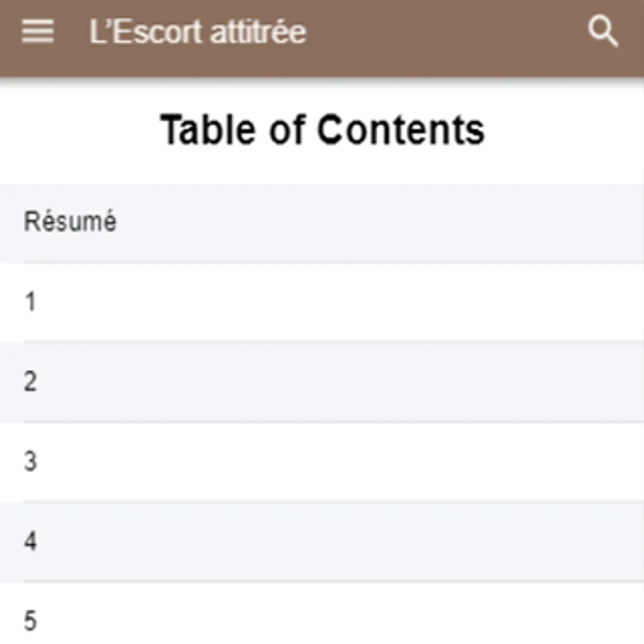The width and height of the screenshot is (644, 644).
Task: Tap the three-line menu icon
Action: click(37, 32)
